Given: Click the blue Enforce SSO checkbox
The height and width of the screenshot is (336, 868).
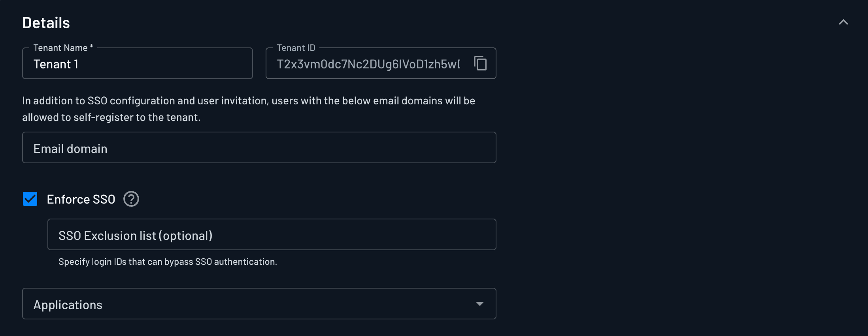Looking at the screenshot, I should coord(30,199).
